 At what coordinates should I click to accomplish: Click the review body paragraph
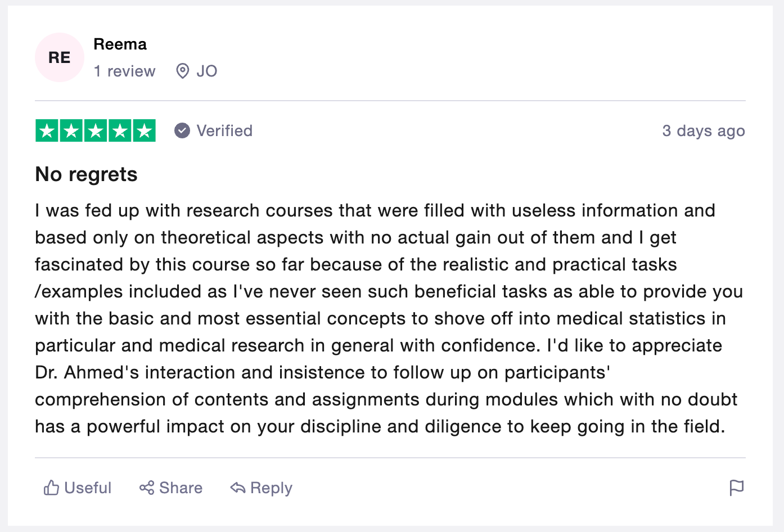(388, 318)
